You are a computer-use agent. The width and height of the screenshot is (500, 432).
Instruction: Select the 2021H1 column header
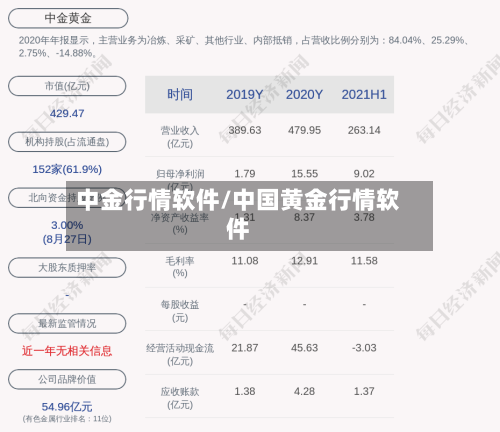[364, 95]
